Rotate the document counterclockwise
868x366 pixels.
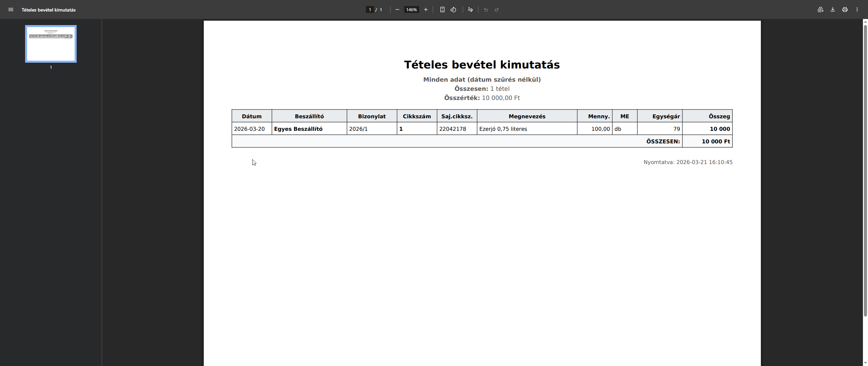453,10
